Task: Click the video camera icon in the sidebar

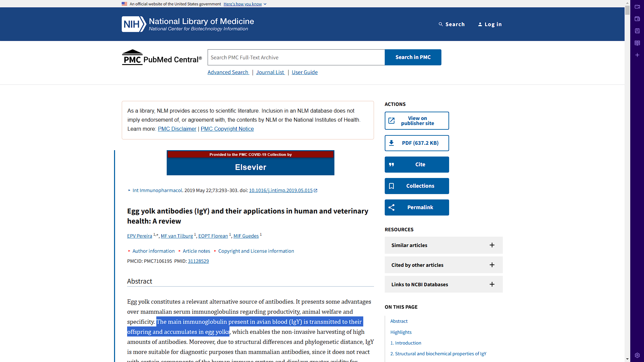Action: 637,7
